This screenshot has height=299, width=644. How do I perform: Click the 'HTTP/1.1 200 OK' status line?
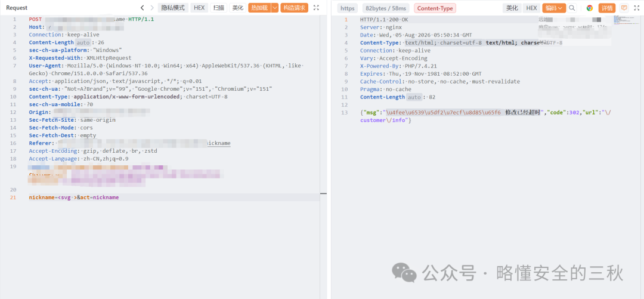pos(385,19)
